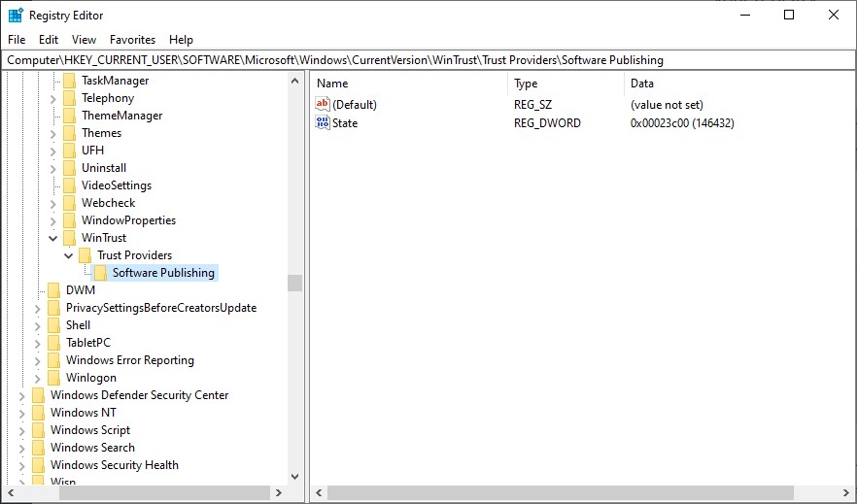Expand the Windows Defender Security Center key
This screenshot has height=504, width=857.
tap(21, 396)
